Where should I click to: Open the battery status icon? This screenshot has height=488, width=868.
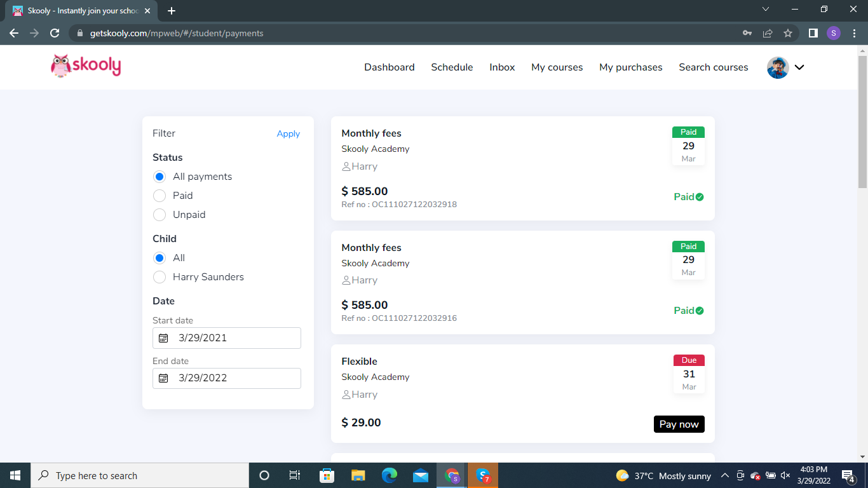point(771,476)
